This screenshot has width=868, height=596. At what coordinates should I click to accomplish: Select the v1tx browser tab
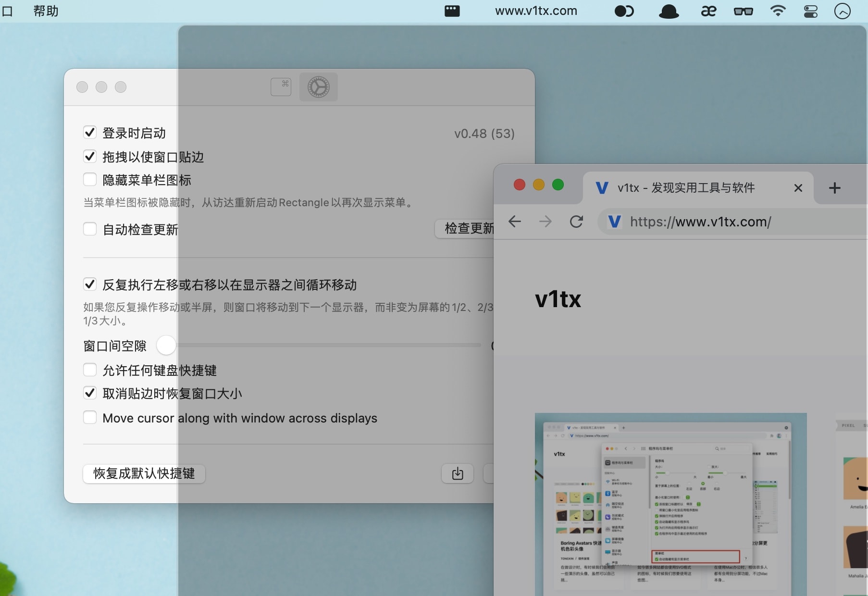click(x=682, y=188)
